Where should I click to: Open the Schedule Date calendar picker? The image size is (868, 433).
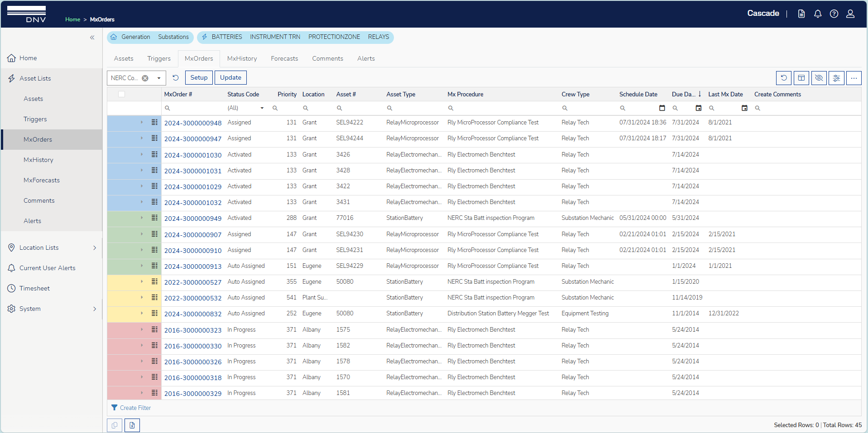[x=662, y=108]
